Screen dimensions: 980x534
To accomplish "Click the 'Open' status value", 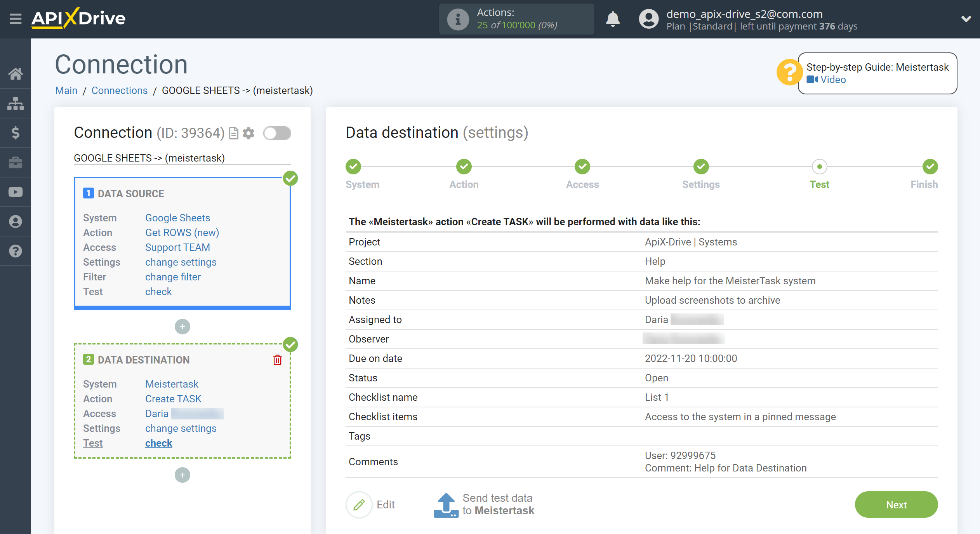I will coord(657,378).
